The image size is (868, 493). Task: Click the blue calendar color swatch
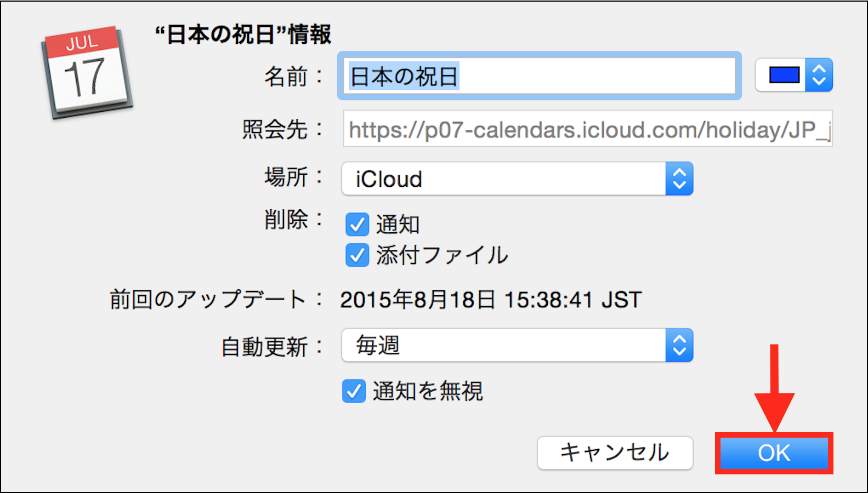pos(784,75)
